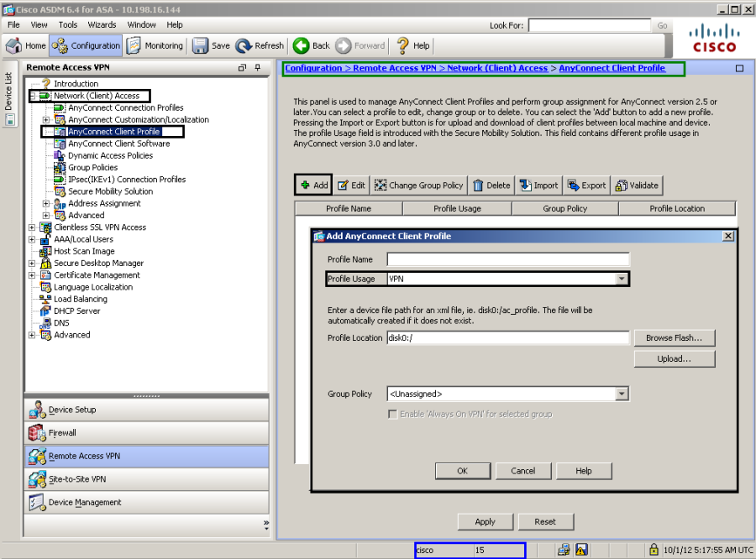Open the Group Policy dropdown
756x559 pixels.
point(622,394)
